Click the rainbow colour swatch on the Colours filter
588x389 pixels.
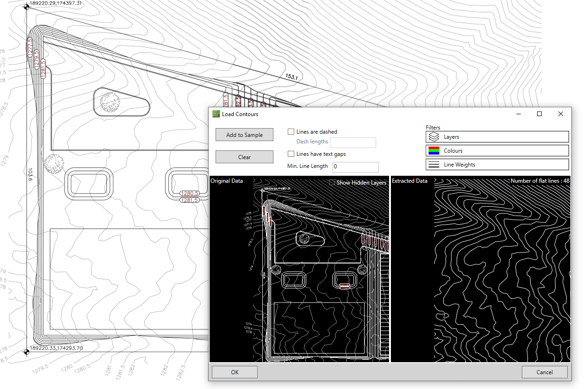433,150
